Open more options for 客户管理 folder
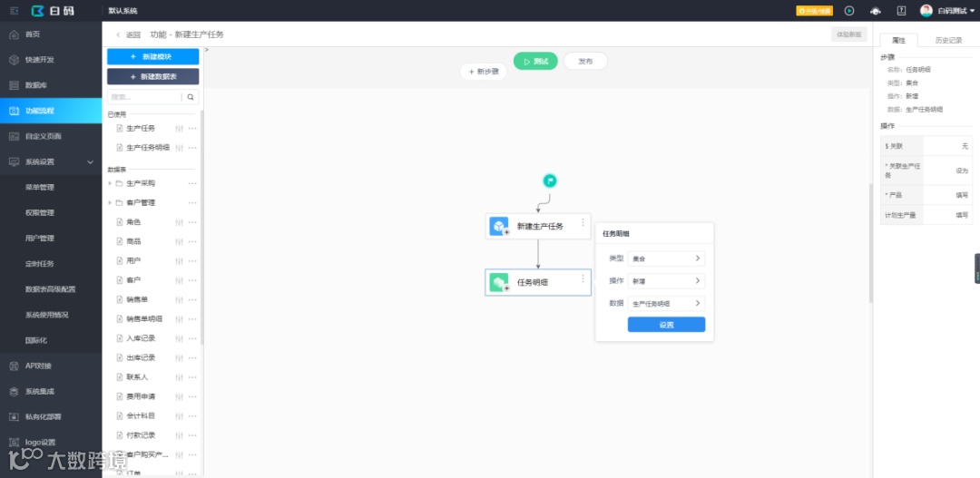 point(192,203)
